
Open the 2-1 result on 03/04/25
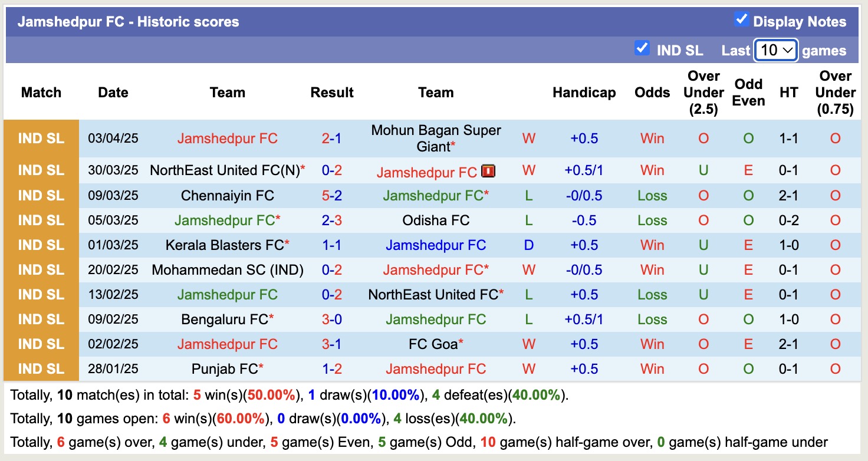click(332, 139)
